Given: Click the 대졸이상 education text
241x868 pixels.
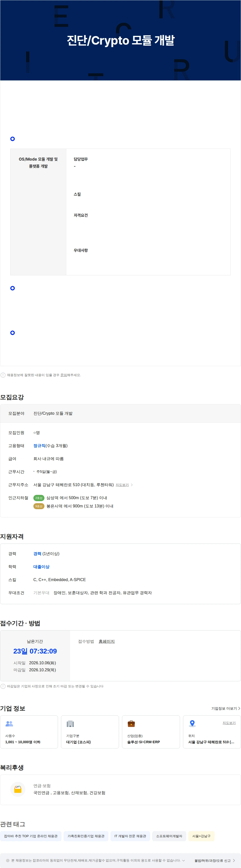Looking at the screenshot, I should tap(41, 567).
